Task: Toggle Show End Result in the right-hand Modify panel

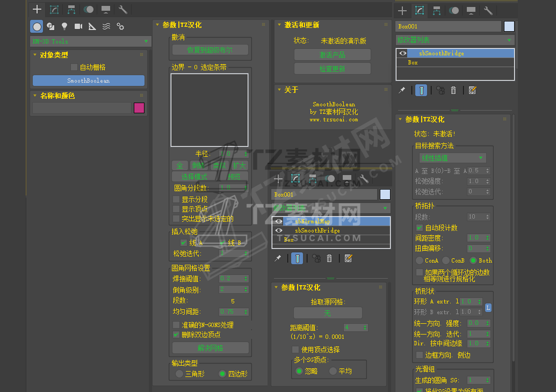Action: [x=421, y=90]
